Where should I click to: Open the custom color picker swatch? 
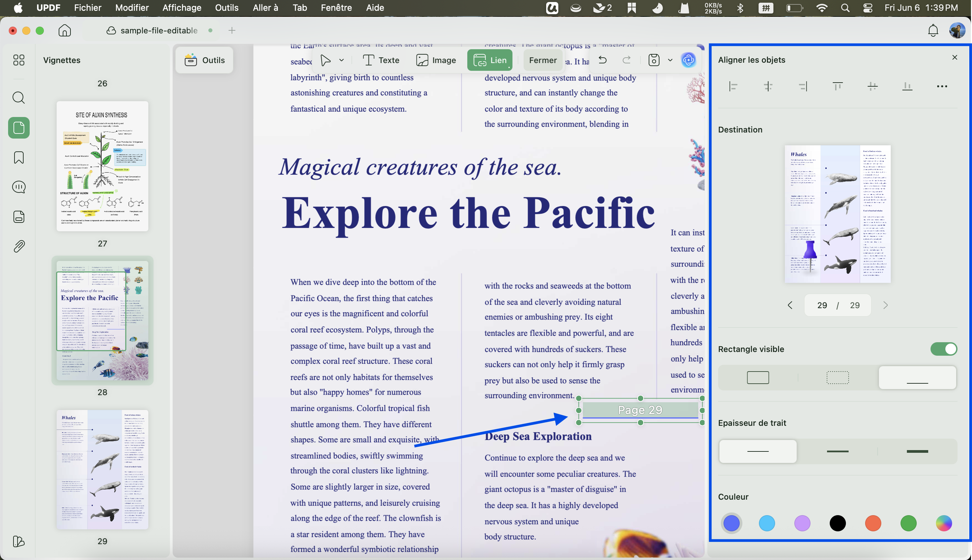click(x=944, y=524)
